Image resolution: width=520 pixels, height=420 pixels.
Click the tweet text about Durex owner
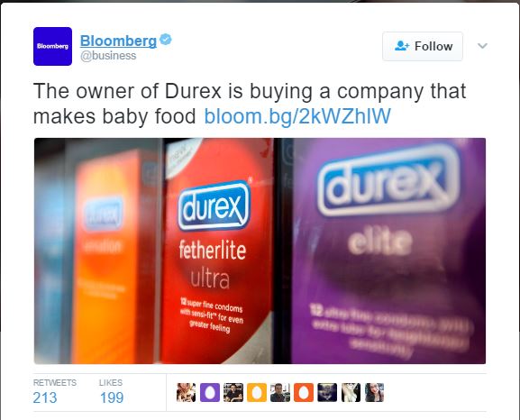250,104
